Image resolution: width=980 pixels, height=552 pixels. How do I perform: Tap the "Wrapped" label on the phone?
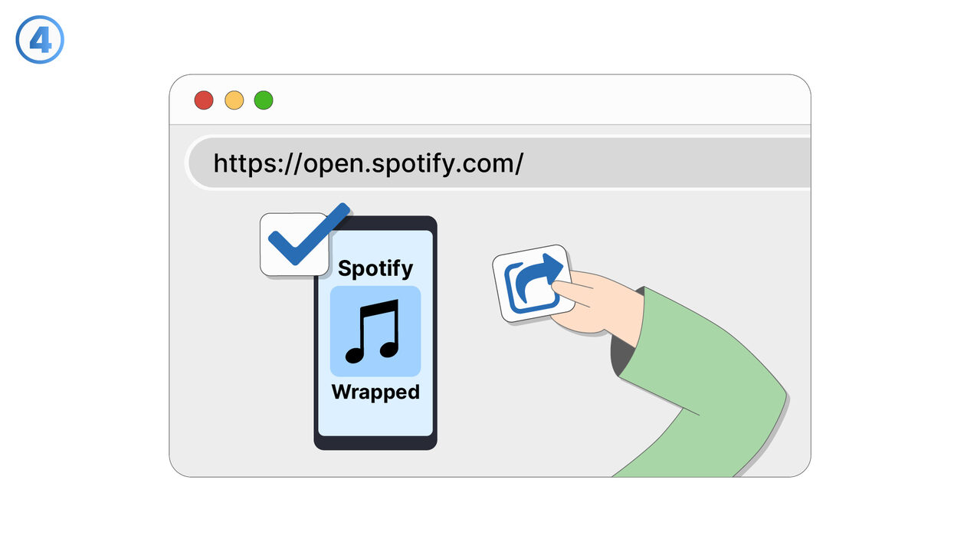(x=375, y=392)
